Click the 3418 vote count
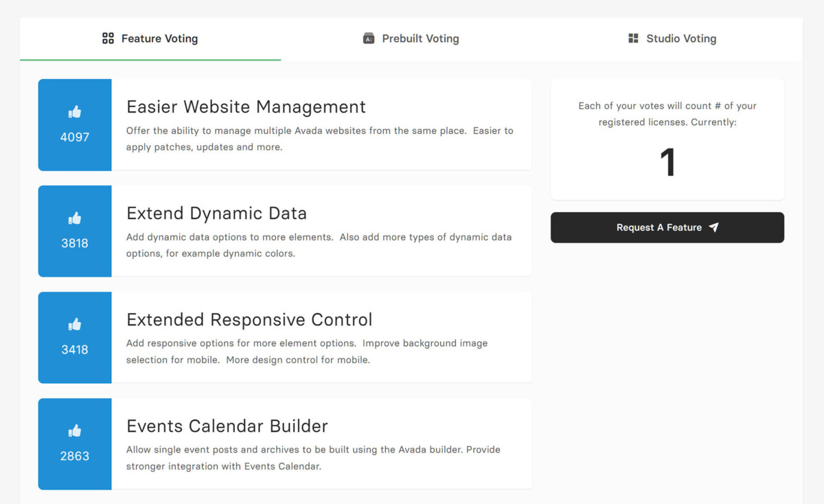The height and width of the screenshot is (504, 824). pyautogui.click(x=75, y=350)
